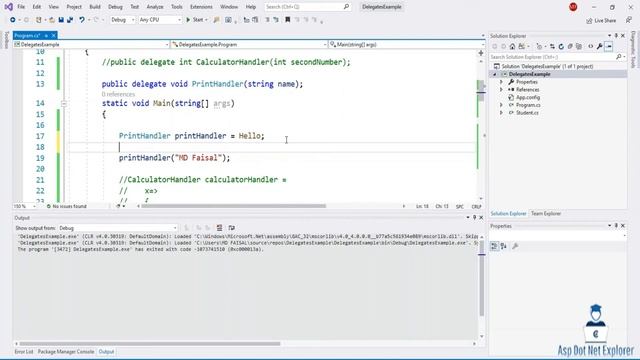Open the Project menu
Viewport: 640px width, 360px height.
pos(74,7)
